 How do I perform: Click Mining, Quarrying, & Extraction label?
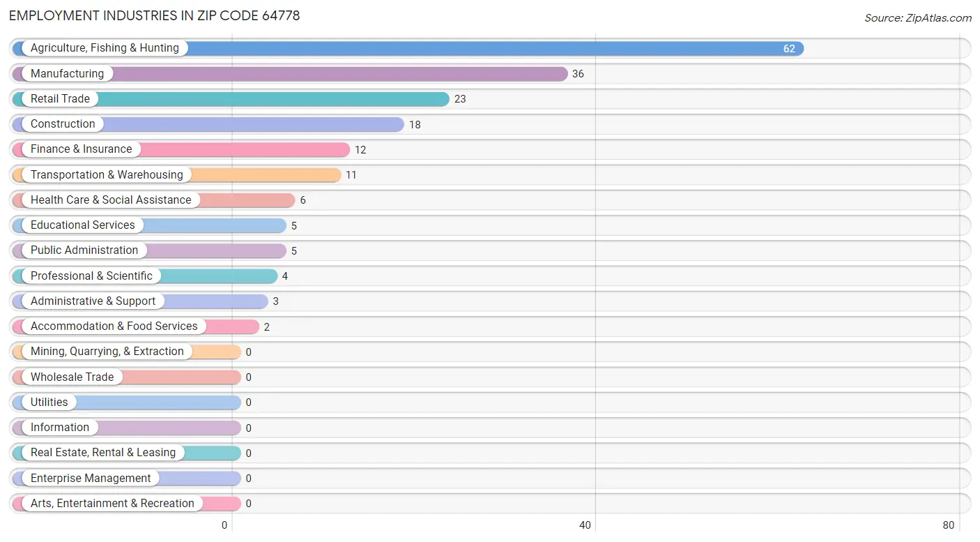pos(107,351)
